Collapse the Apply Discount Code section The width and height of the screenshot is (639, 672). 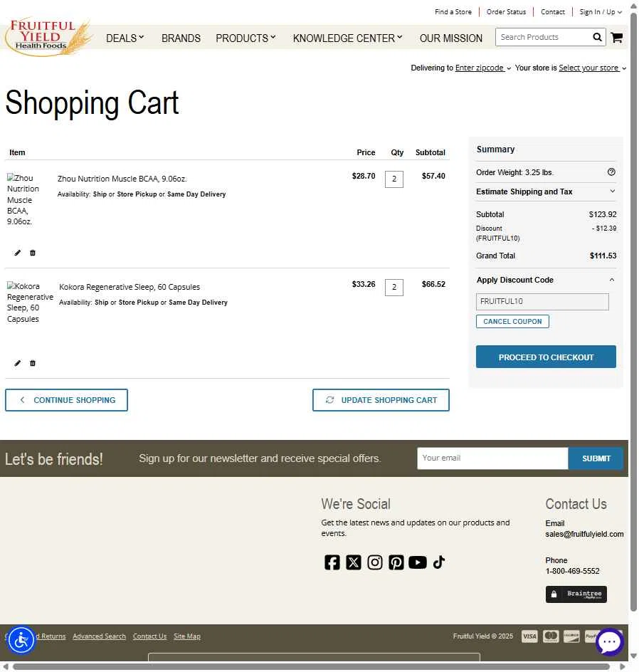tap(546, 280)
